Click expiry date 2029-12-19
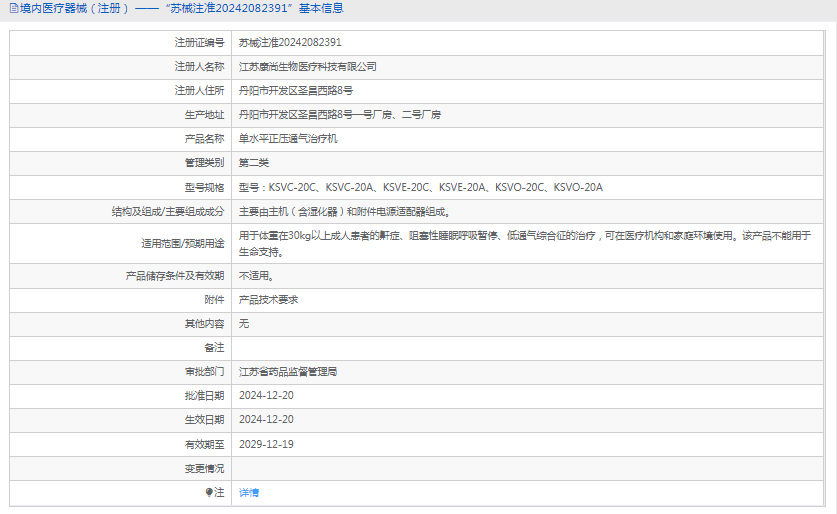This screenshot has height=514, width=837. tap(266, 444)
